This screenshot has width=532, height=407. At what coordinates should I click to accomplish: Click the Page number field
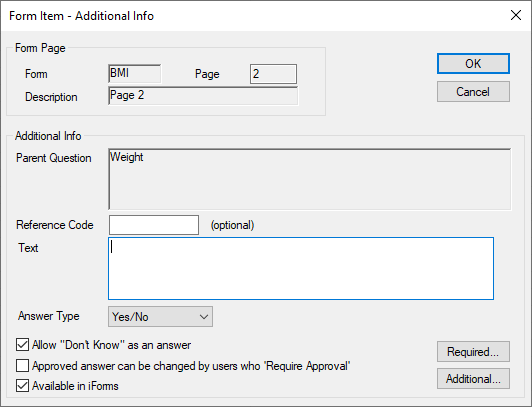pyautogui.click(x=273, y=74)
